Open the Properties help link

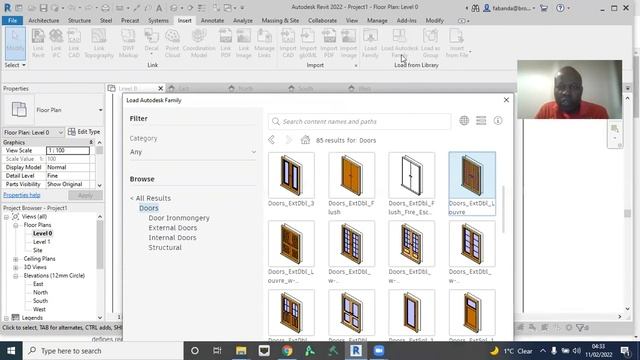tap(22, 195)
